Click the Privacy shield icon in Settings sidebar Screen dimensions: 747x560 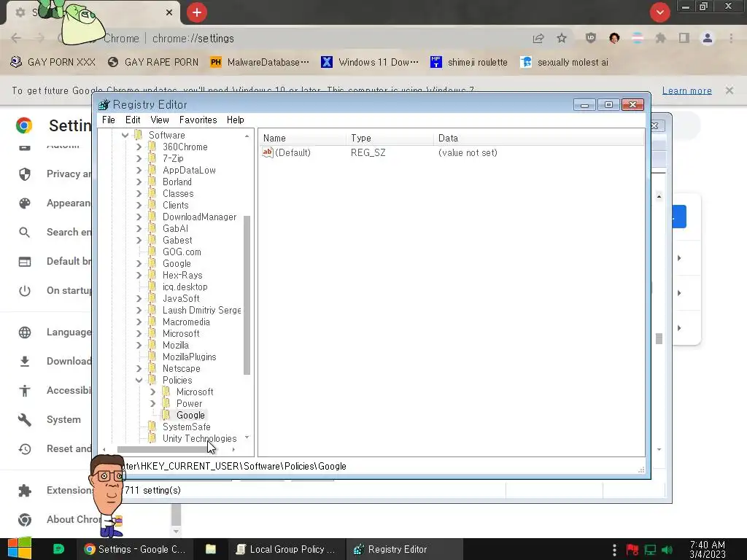[25, 174]
